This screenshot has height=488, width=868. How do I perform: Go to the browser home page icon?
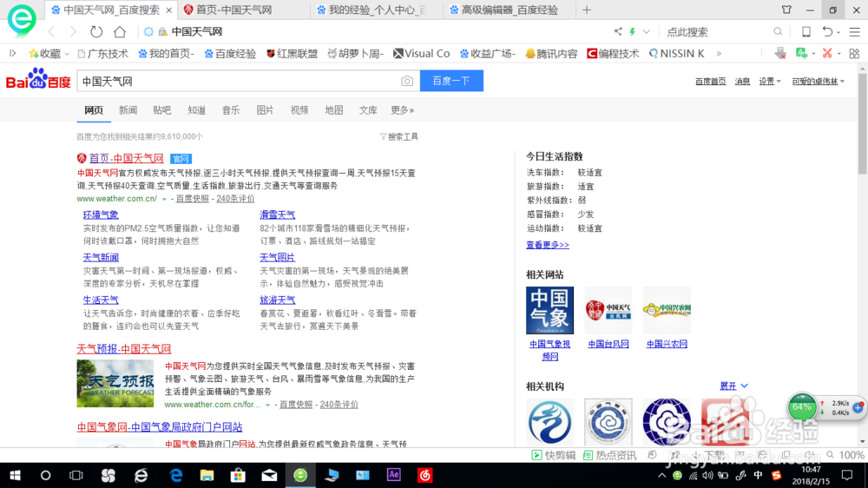coord(120,31)
